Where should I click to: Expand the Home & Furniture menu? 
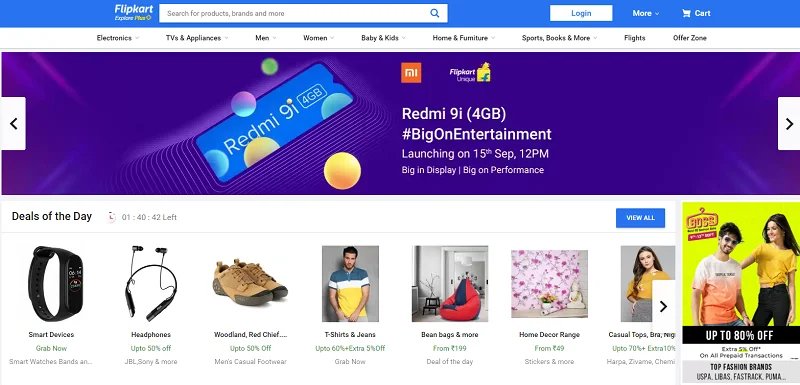click(x=464, y=38)
